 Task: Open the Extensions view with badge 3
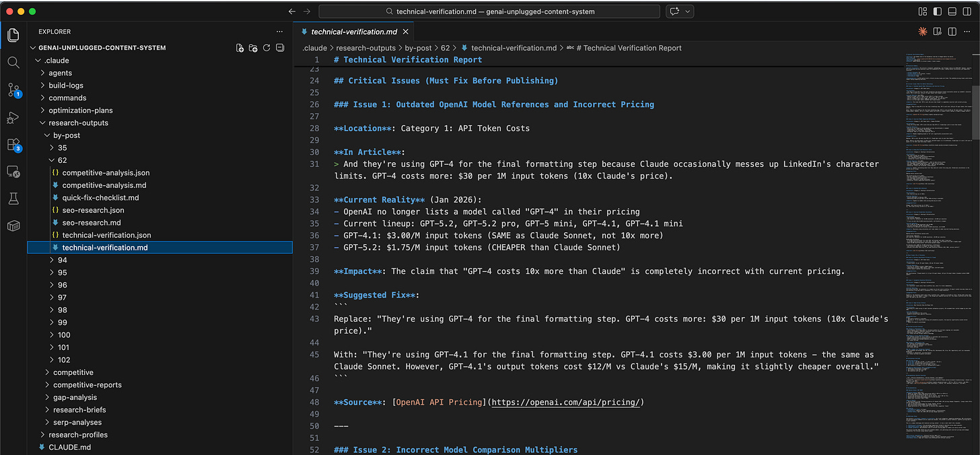(13, 145)
